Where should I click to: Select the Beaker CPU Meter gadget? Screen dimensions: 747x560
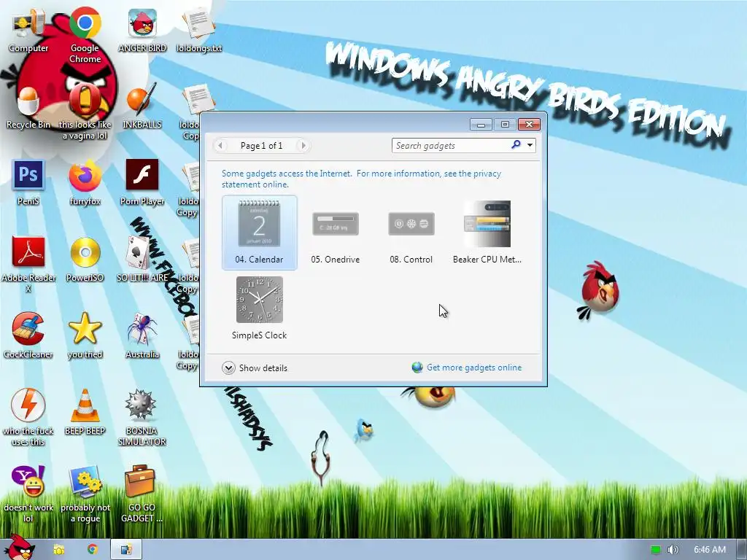(487, 233)
